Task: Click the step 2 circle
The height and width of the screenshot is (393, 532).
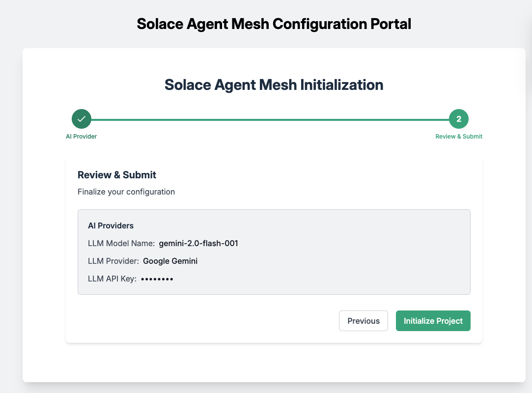Action: pyautogui.click(x=459, y=119)
